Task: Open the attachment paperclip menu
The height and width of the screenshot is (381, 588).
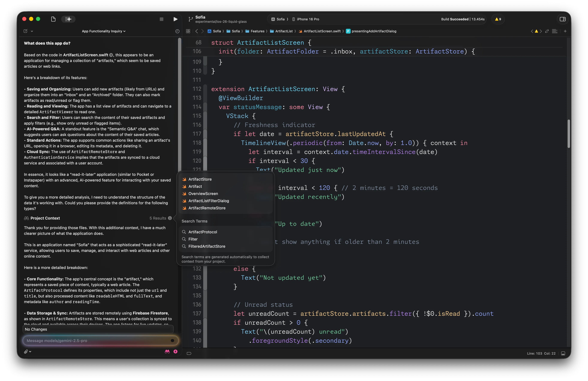Action: 26,351
